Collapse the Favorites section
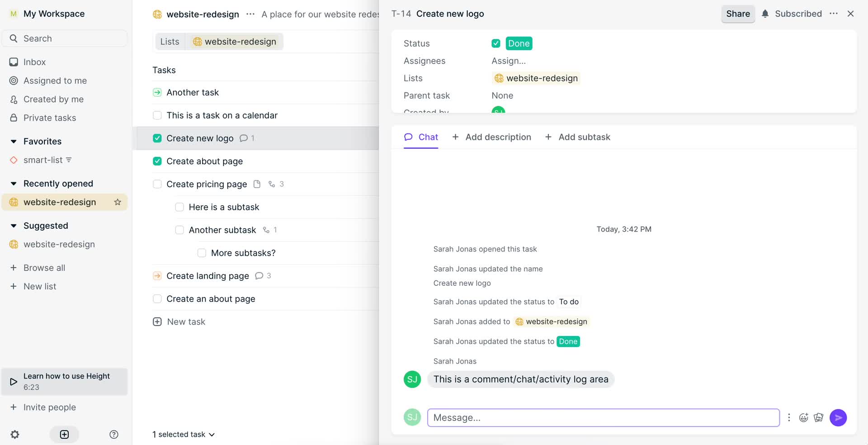This screenshot has height=445, width=868. [x=14, y=142]
